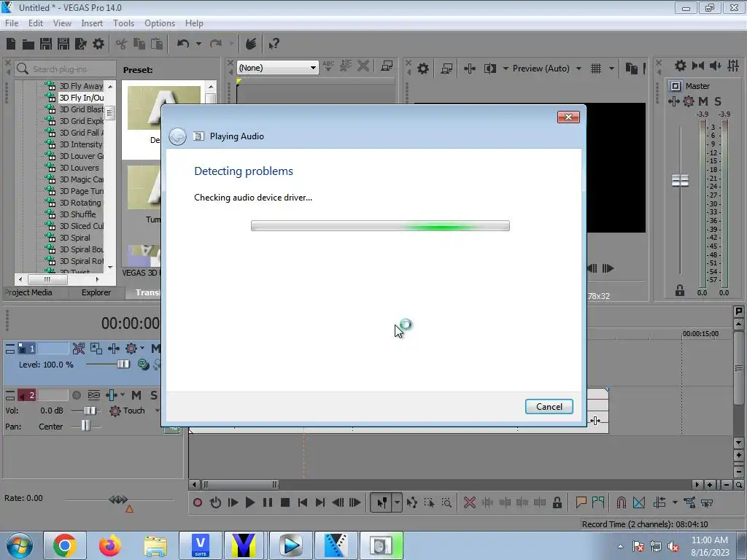747x560 pixels.
Task: Click the Split screen view icon
Action: [x=489, y=69]
